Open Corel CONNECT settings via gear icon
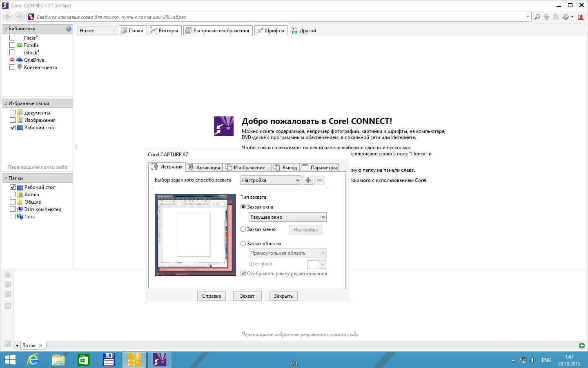Image resolution: width=588 pixels, height=368 pixels. coord(567,17)
